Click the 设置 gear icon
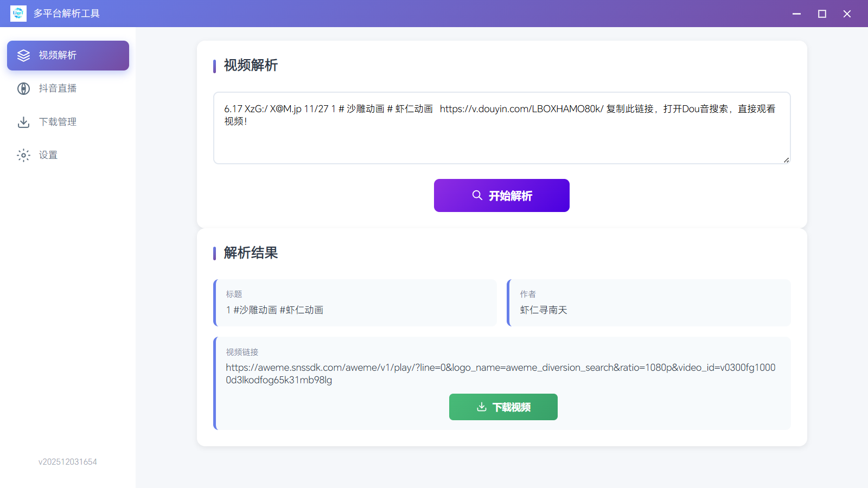The image size is (868, 488). [x=23, y=155]
